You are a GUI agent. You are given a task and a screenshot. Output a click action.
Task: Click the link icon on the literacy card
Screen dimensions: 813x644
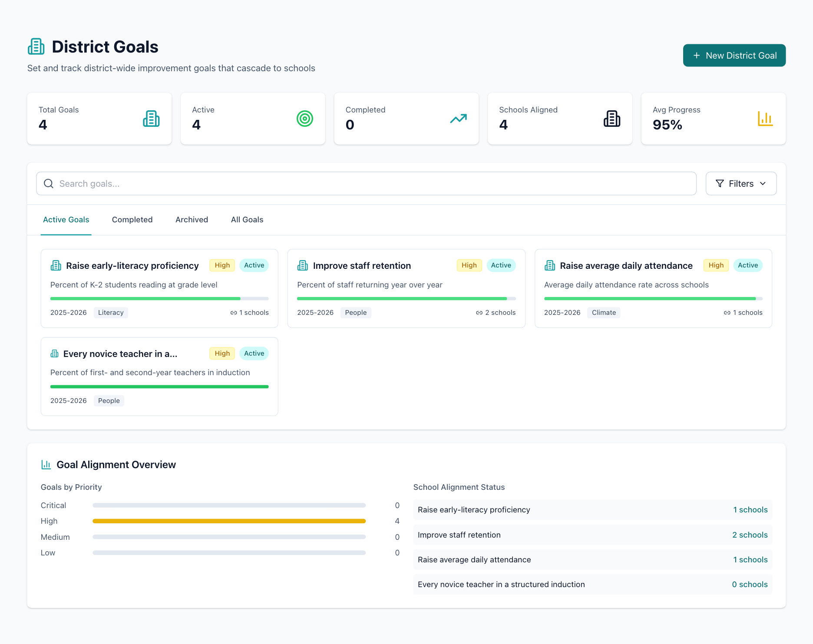coord(234,313)
